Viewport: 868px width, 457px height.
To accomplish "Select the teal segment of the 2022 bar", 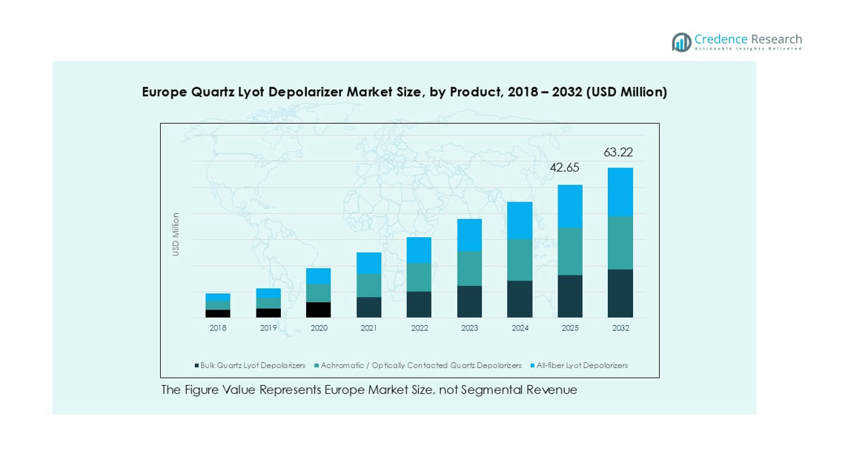I will (x=419, y=277).
